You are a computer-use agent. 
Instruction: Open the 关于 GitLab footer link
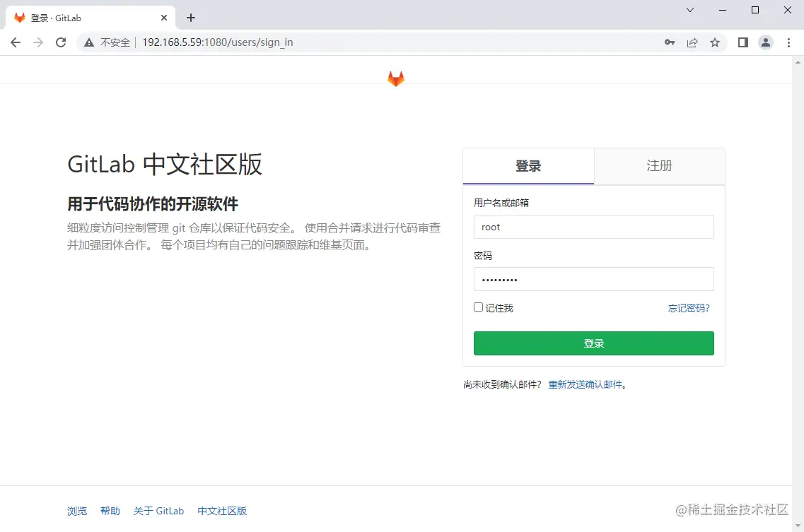tap(158, 511)
